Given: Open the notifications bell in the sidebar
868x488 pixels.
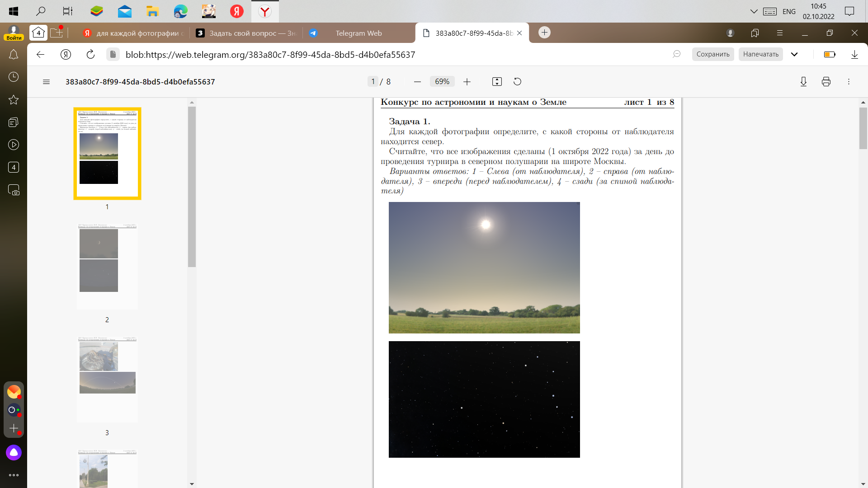Looking at the screenshot, I should 14,55.
